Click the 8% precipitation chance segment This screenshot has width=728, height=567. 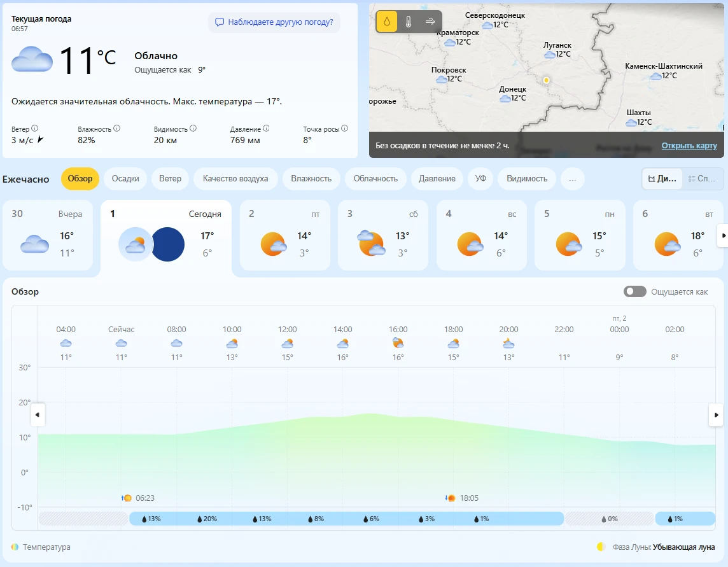pos(316,519)
